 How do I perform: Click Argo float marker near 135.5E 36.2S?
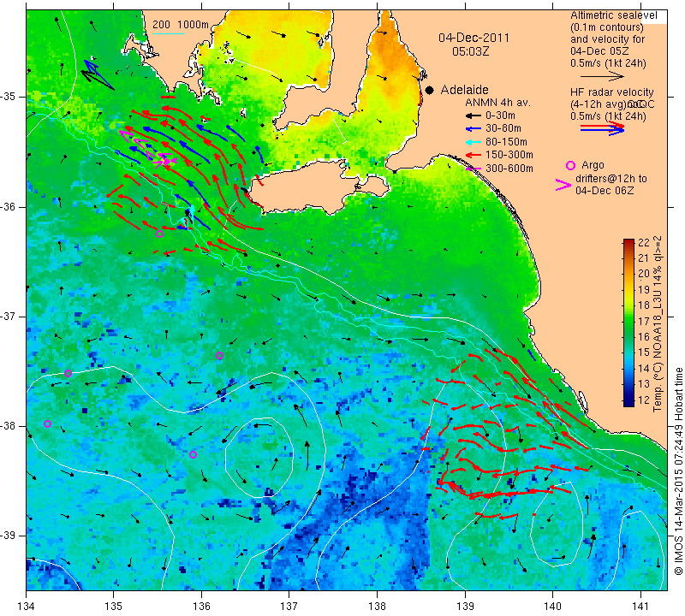[159, 234]
